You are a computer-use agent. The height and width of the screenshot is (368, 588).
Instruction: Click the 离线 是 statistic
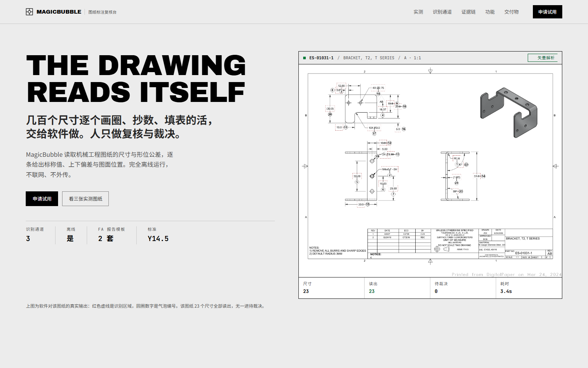(71, 235)
